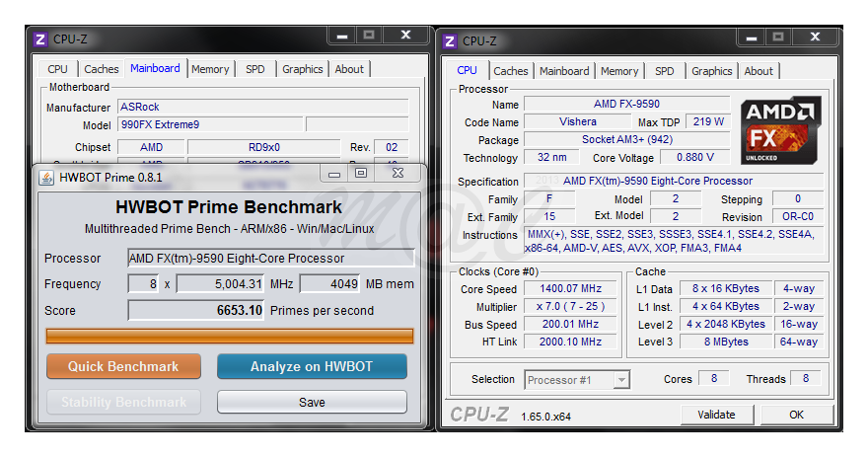Click the 2000.10 MHz HT Link value
Viewport: 868px width, 457px height.
(x=570, y=342)
